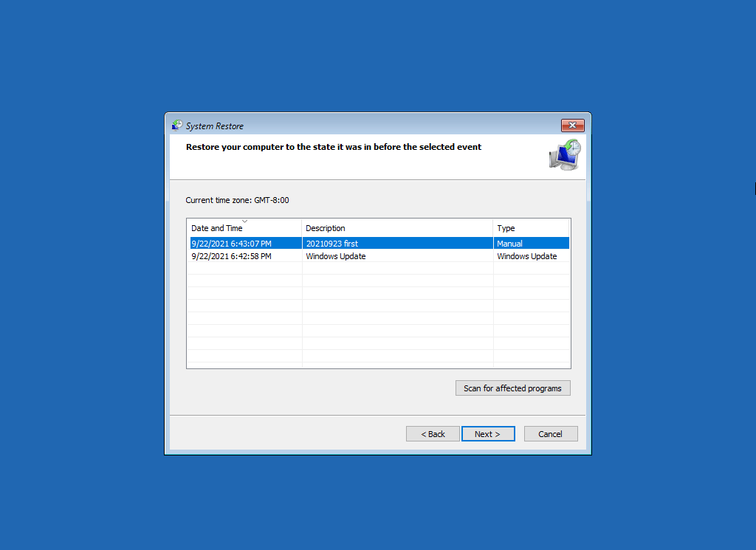The image size is (756, 550).
Task: Click the 'Current time zone: GMT-8:00' text
Action: 237,200
